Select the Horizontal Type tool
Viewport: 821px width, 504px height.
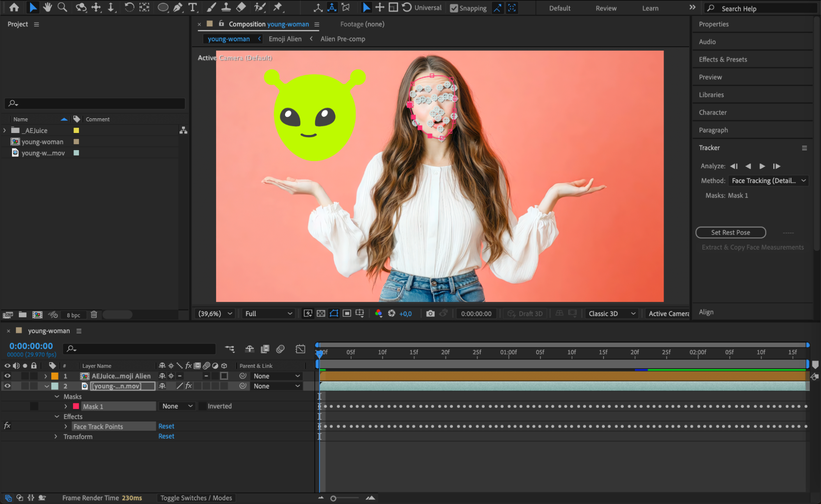point(192,7)
